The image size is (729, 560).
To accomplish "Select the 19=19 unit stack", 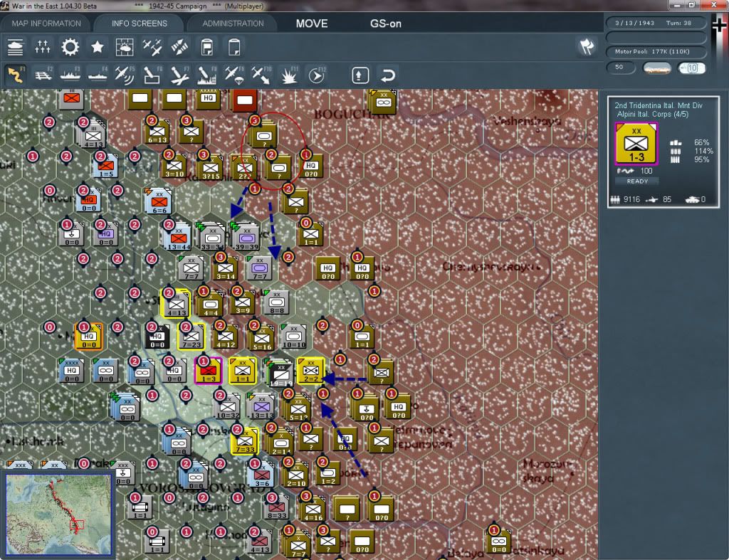I will [x=280, y=373].
